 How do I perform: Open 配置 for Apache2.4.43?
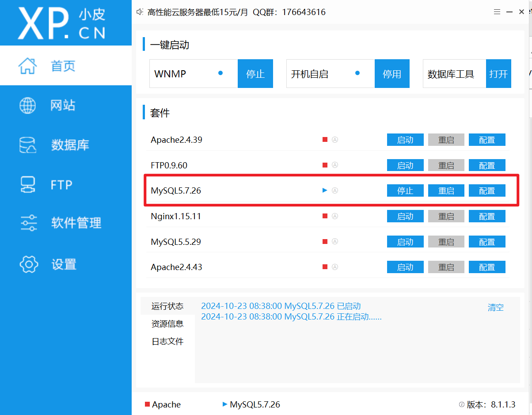coord(487,267)
